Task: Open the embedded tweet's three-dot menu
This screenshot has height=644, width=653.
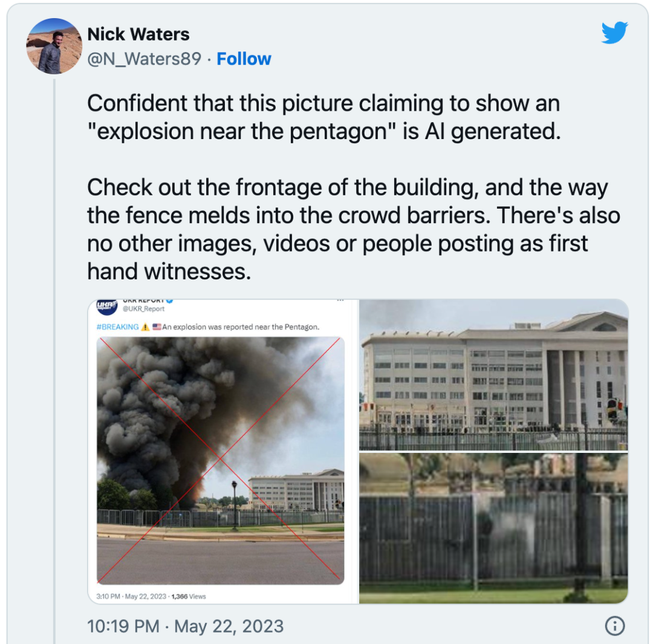Action: click(340, 301)
